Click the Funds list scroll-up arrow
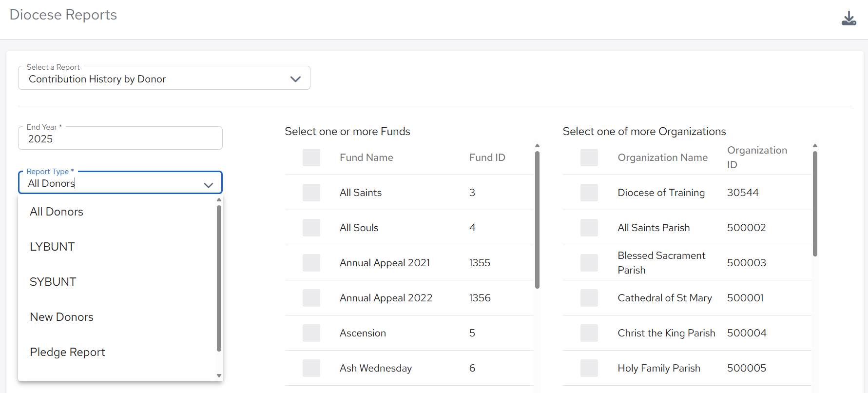The width and height of the screenshot is (868, 393). pos(537,145)
